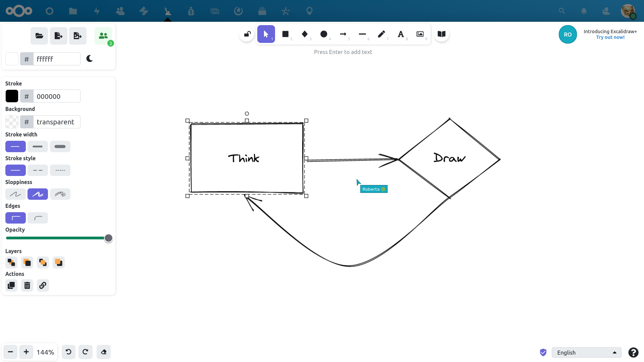Delete selected element with trash icon
Image resolution: width=644 pixels, height=362 pixels.
click(27, 286)
